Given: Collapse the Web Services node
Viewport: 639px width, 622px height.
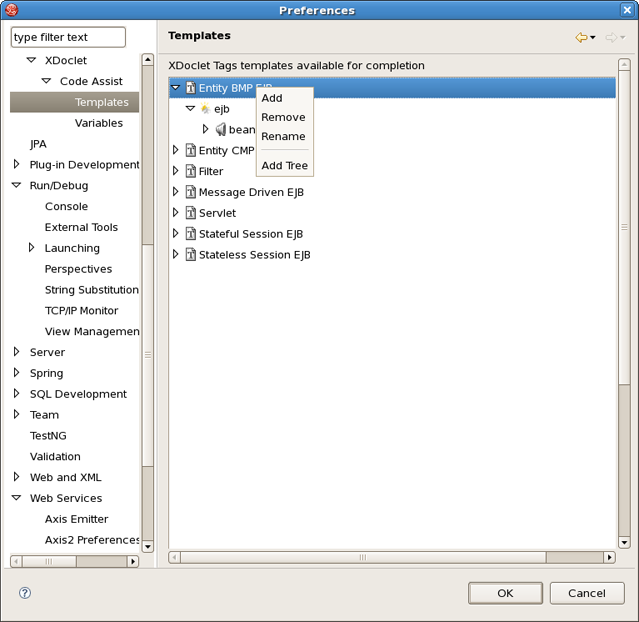Looking at the screenshot, I should [x=16, y=498].
